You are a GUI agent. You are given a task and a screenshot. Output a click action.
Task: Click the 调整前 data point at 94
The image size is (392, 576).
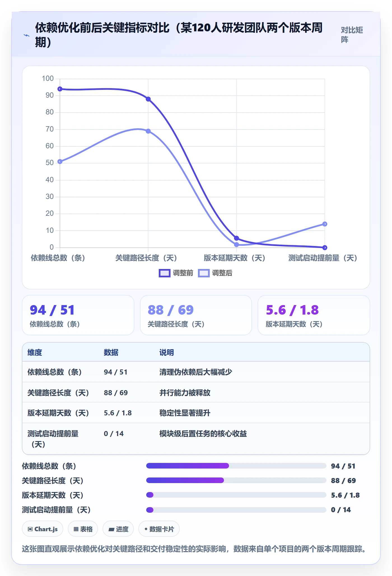tap(60, 89)
